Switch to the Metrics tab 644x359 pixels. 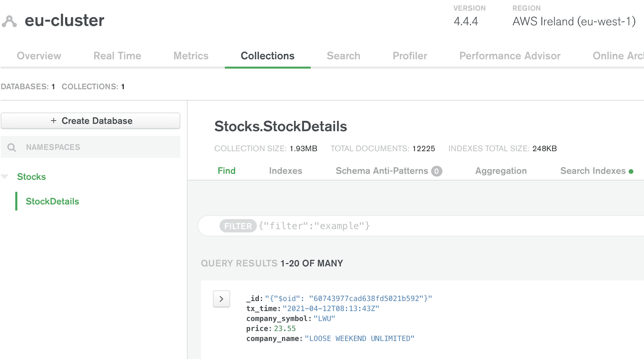click(x=191, y=56)
